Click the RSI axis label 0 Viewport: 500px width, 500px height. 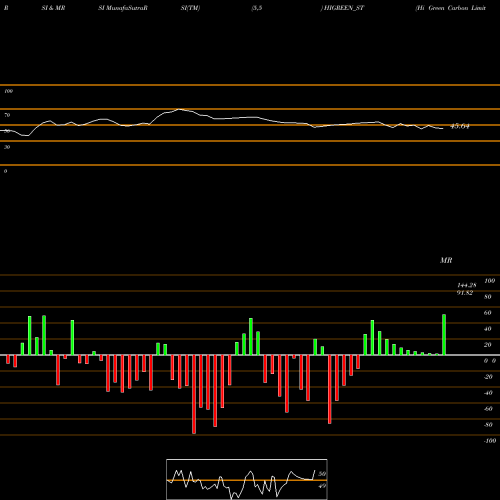(5, 171)
